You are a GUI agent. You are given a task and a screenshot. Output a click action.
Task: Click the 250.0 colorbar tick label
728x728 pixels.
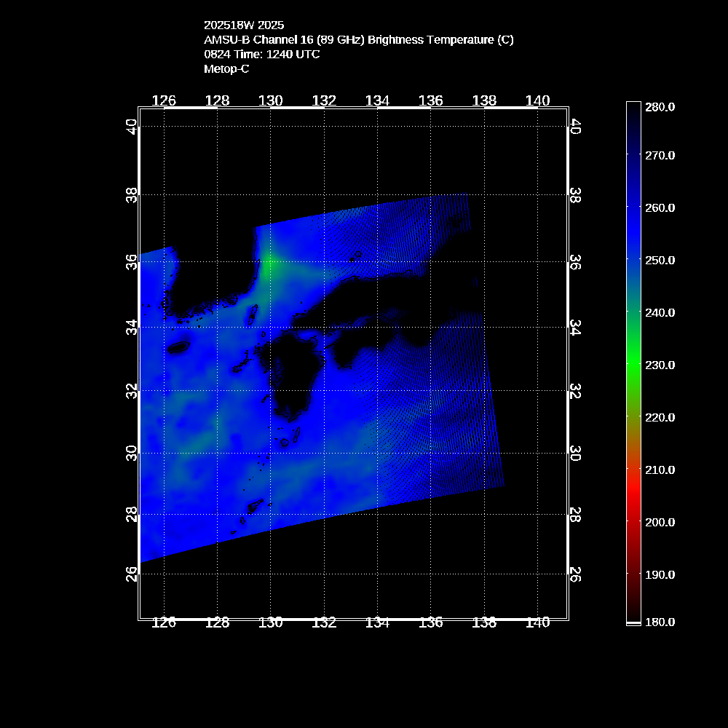[x=660, y=260]
